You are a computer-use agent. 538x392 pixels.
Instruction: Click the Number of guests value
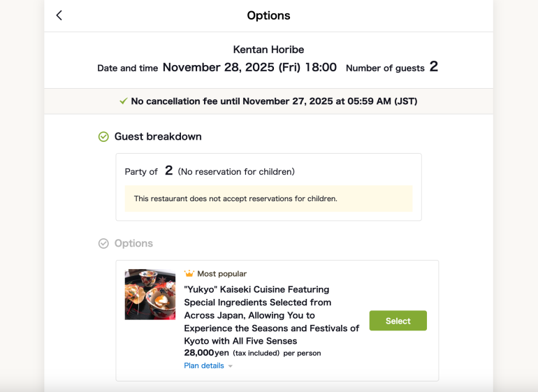(433, 67)
